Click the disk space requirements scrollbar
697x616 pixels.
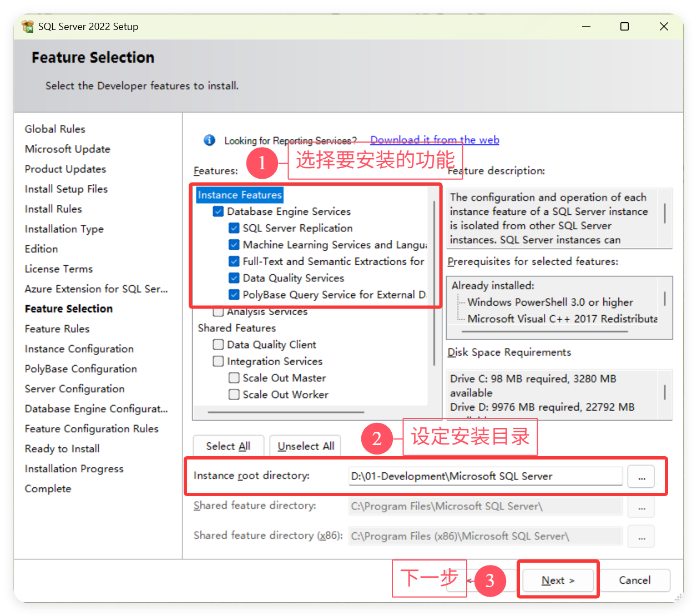point(665,392)
